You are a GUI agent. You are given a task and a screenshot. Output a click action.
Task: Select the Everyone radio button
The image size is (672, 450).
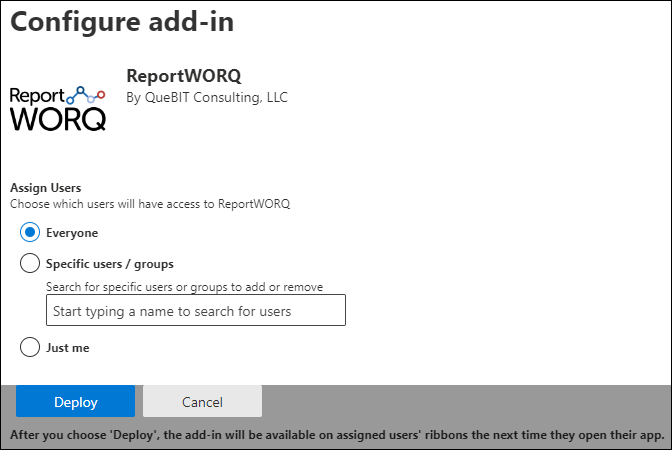point(30,233)
